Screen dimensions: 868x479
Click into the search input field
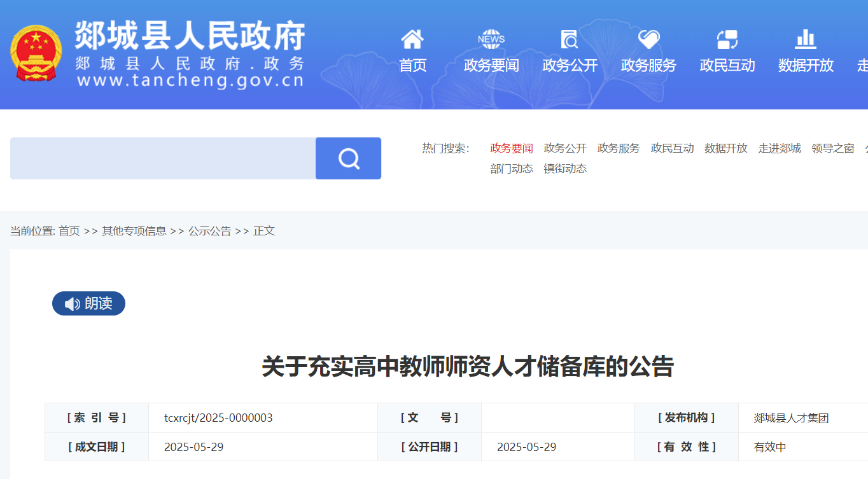pyautogui.click(x=163, y=158)
